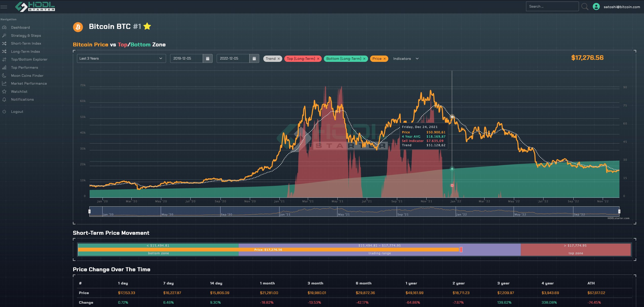Click the purple trading range segment
The width and height of the screenshot is (644, 307).
379,249
